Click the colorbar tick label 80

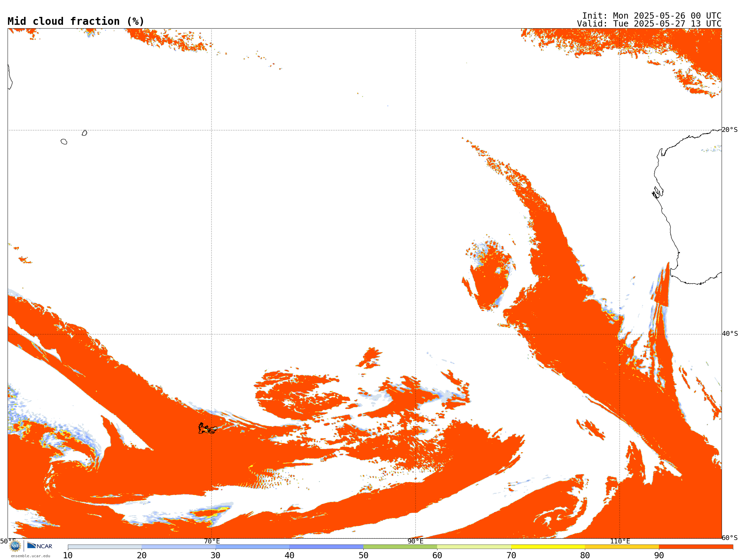click(x=585, y=556)
